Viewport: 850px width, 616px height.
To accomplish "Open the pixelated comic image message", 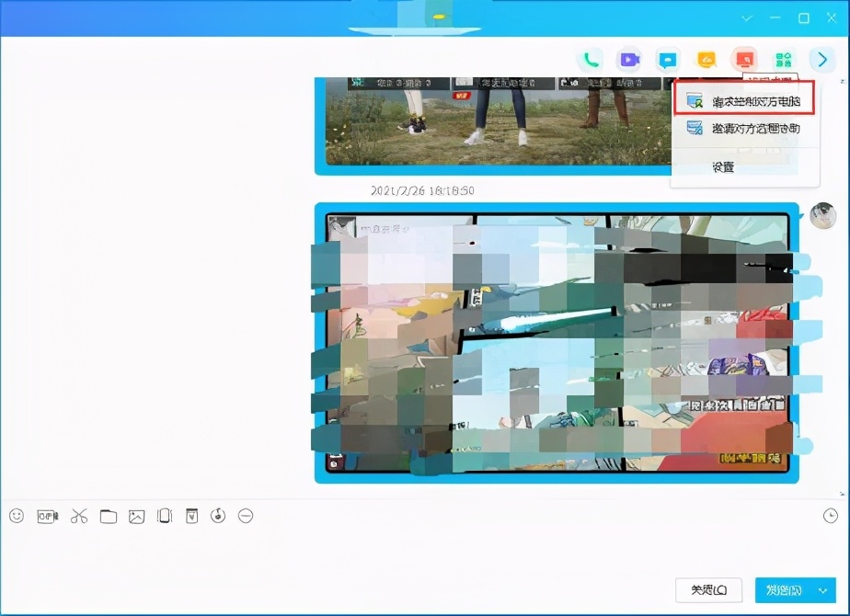I will tap(557, 342).
